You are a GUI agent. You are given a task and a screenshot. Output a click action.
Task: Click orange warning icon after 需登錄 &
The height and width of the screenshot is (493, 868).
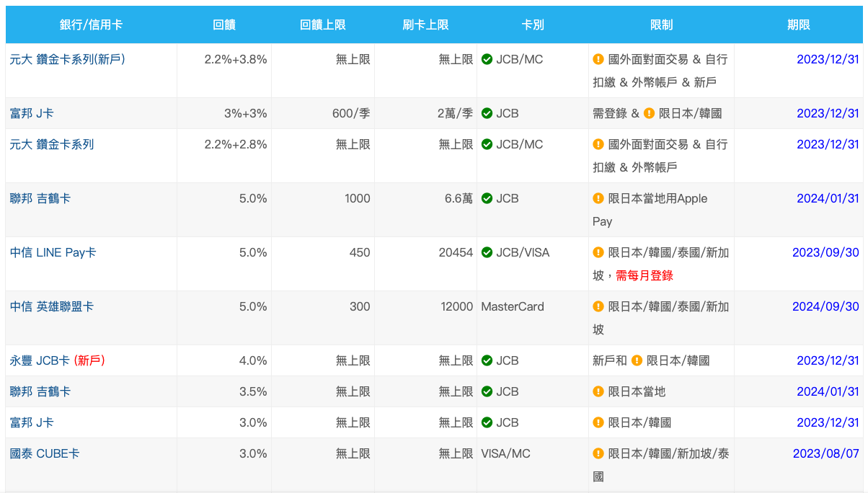649,113
